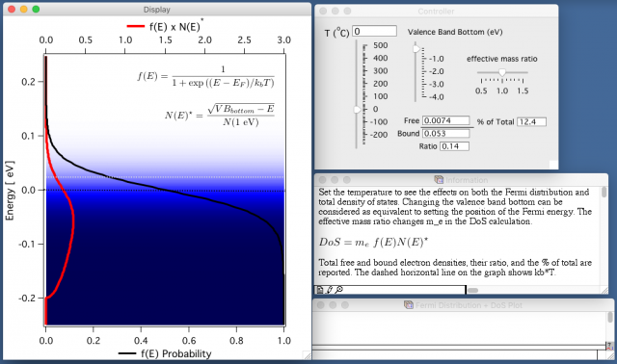Click the Valence Band Bottom slider thumb
The image size is (617, 364).
pos(416,49)
